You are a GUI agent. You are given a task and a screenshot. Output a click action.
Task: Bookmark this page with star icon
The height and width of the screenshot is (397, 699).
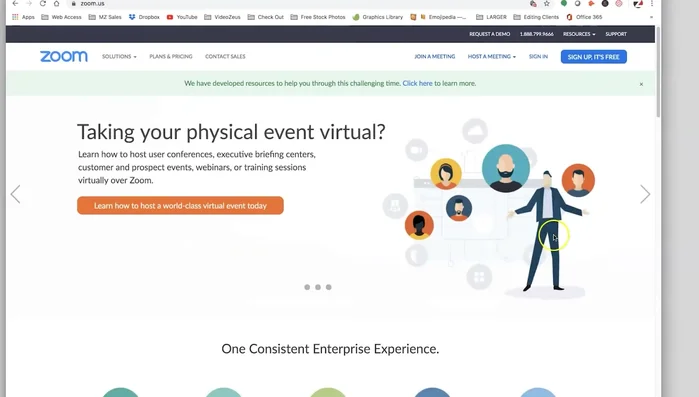(x=547, y=4)
